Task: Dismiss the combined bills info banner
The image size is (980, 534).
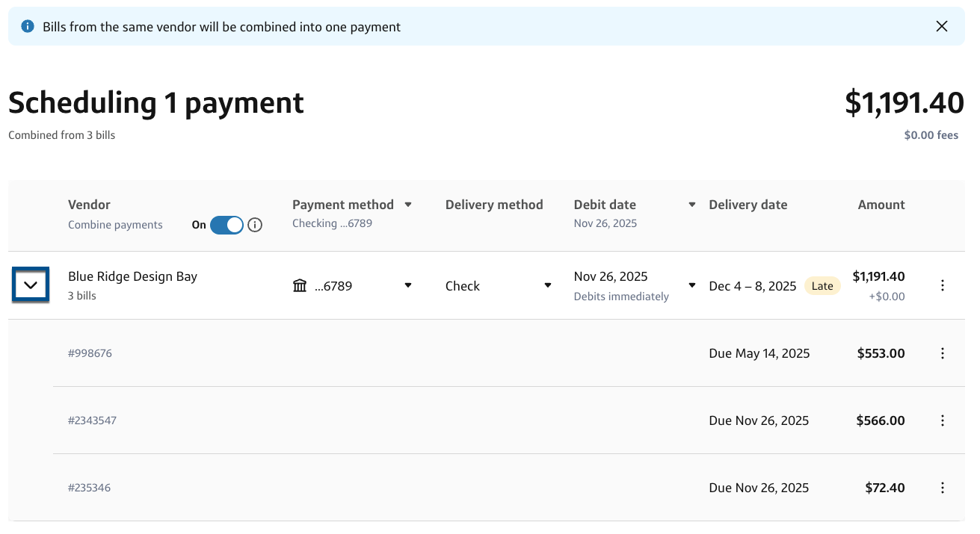Action: [x=941, y=27]
